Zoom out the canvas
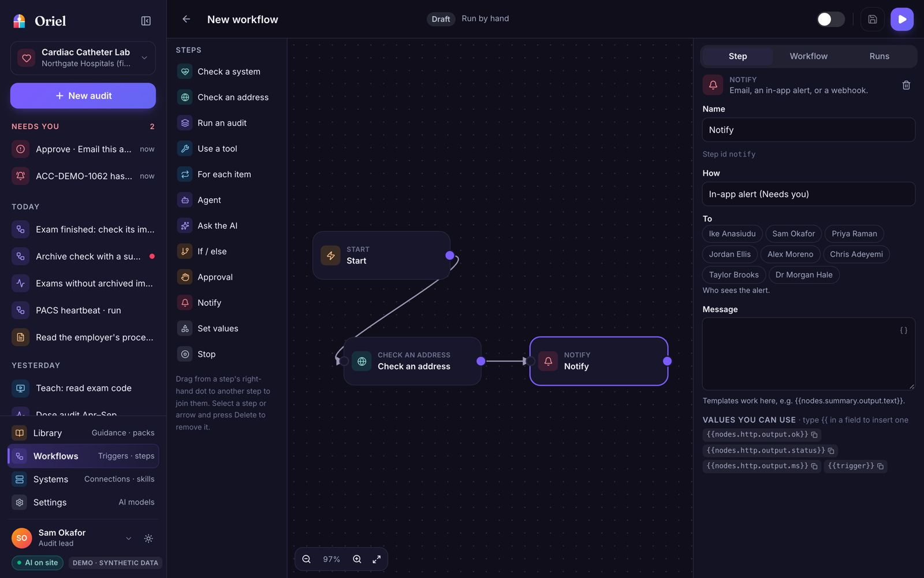The image size is (924, 578). click(x=307, y=559)
